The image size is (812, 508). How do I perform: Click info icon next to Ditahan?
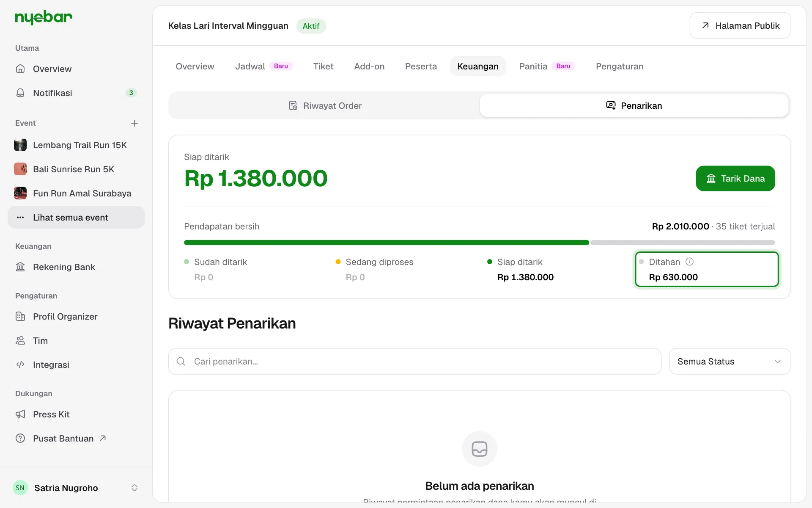tap(689, 262)
